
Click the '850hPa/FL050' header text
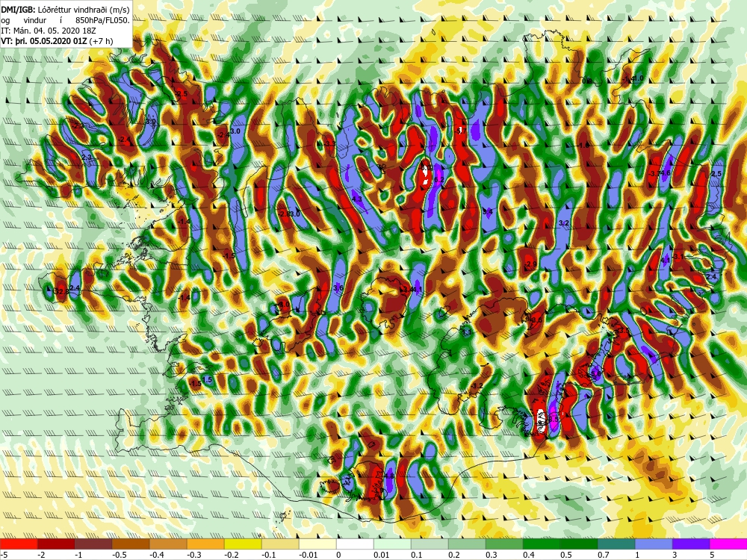click(102, 19)
